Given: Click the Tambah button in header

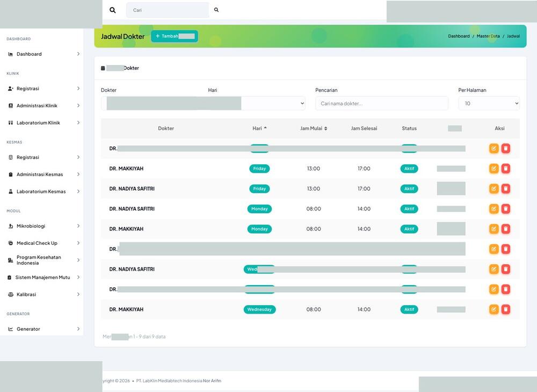Looking at the screenshot, I should coord(175,36).
